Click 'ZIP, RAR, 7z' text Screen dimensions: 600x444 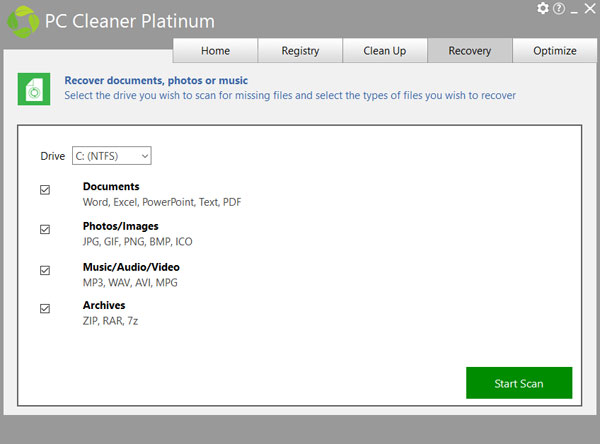pos(110,321)
